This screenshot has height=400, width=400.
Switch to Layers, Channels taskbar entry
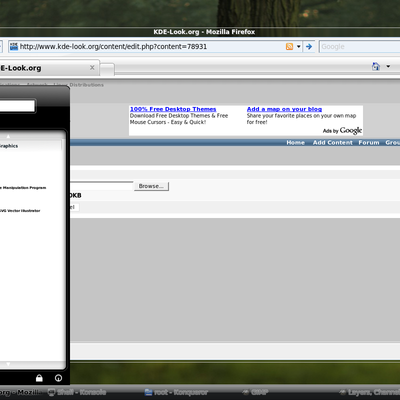369,392
